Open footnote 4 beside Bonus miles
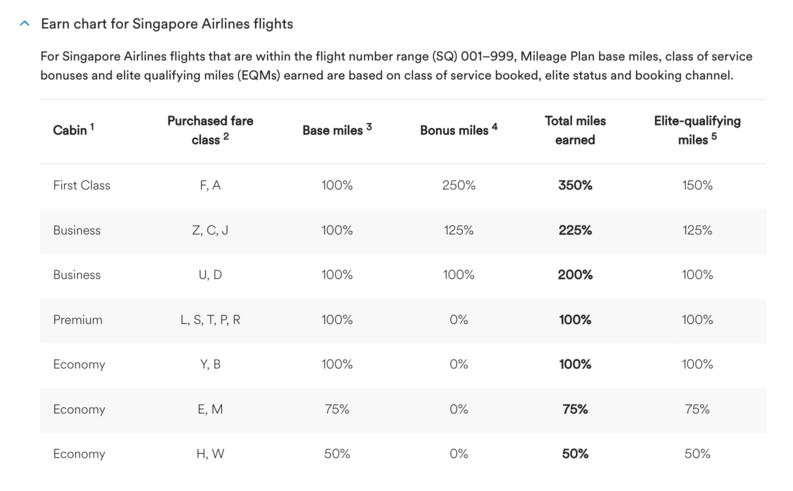Screen dimensions: 793x491 pyautogui.click(x=494, y=126)
